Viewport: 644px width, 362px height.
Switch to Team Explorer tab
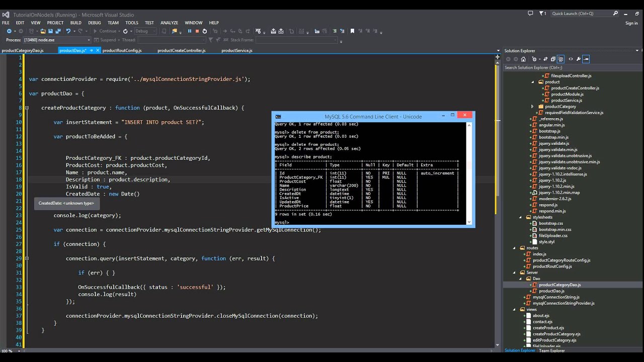click(552, 350)
